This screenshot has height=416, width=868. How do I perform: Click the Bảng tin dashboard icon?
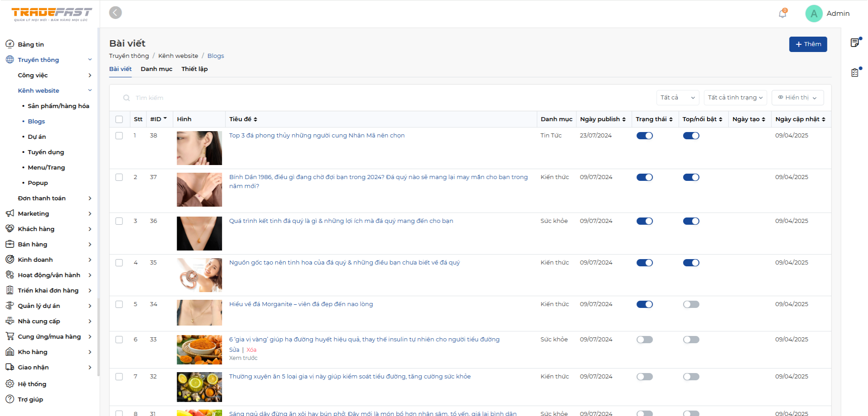pyautogui.click(x=9, y=44)
